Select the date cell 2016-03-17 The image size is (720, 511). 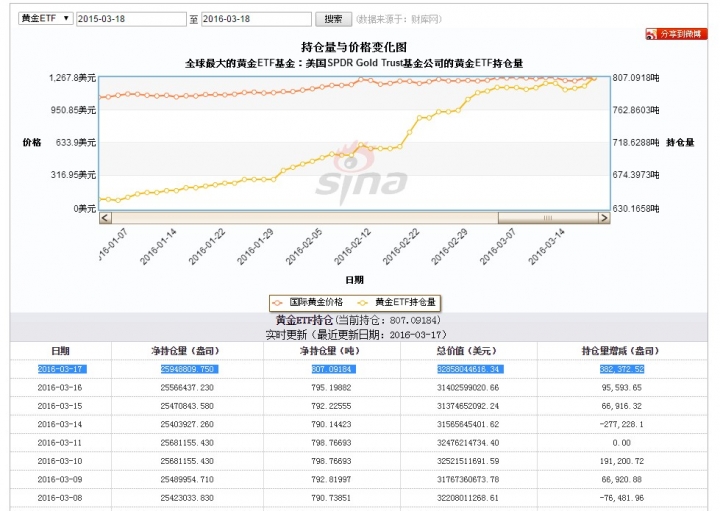point(62,369)
